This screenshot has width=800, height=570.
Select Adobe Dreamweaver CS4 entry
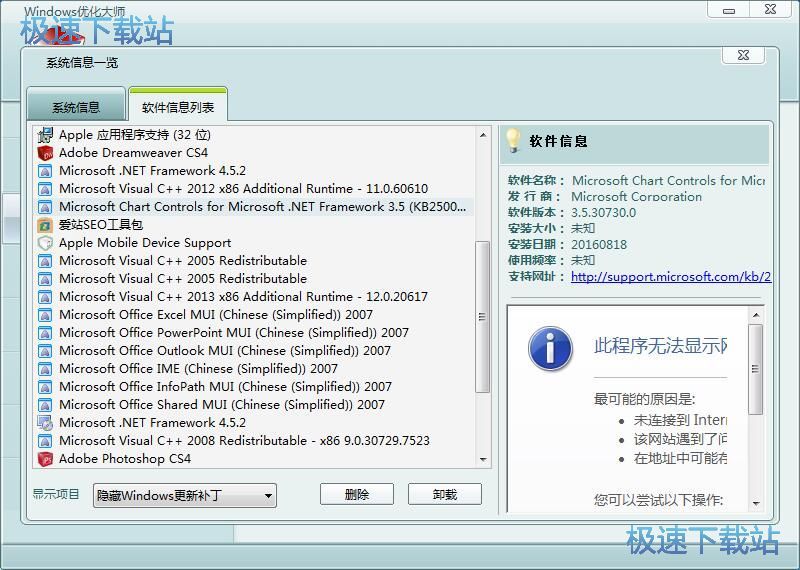133,153
